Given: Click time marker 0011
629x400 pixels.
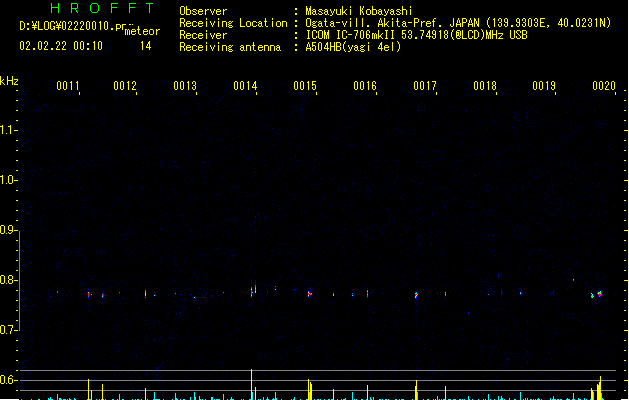Looking at the screenshot, I should click(x=68, y=86).
